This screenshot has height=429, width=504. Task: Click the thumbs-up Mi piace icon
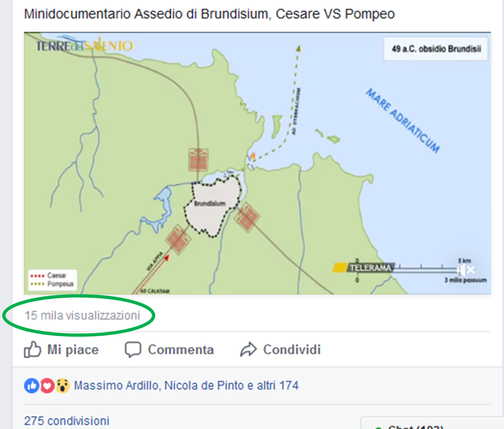(33, 349)
